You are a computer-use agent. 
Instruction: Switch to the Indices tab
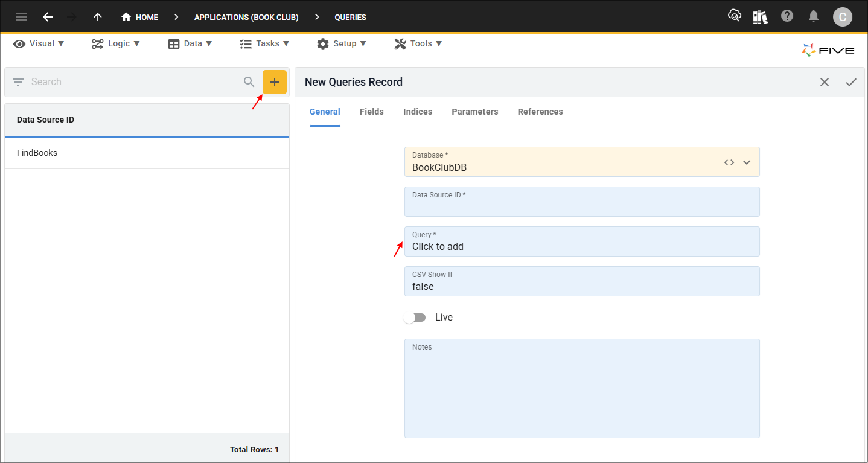(x=418, y=112)
